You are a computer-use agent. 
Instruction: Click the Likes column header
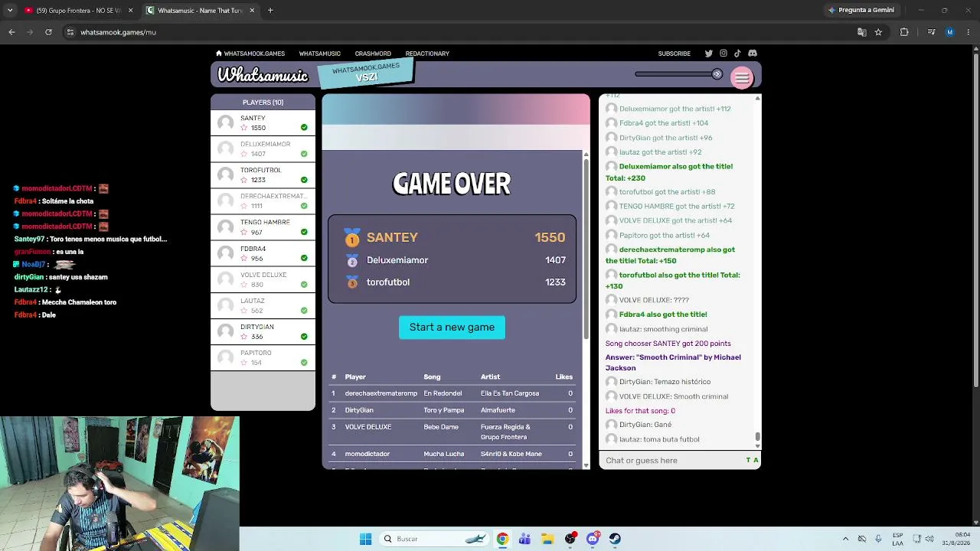(x=563, y=377)
